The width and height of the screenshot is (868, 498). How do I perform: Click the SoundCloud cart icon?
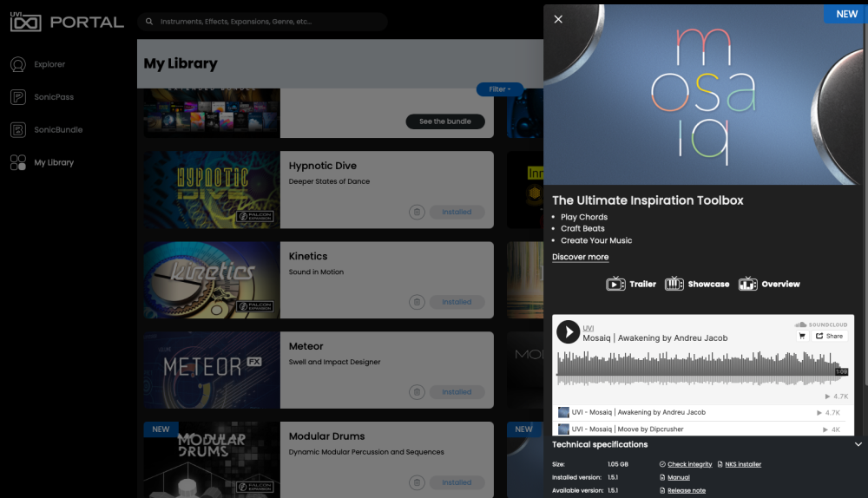(802, 336)
